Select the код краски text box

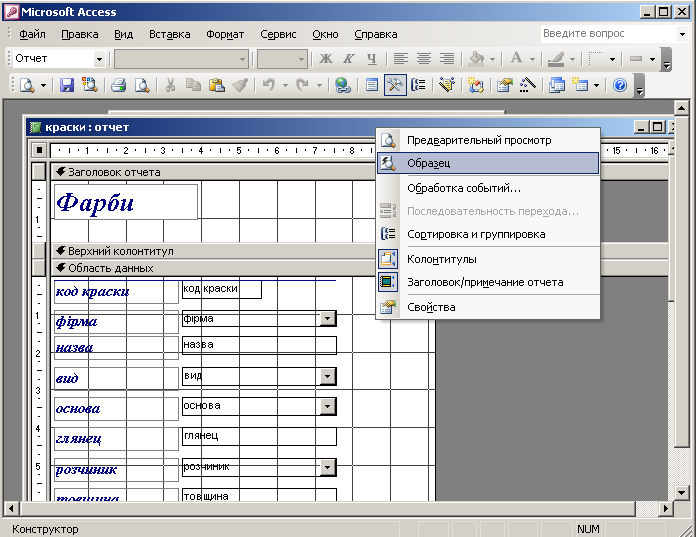coord(221,289)
